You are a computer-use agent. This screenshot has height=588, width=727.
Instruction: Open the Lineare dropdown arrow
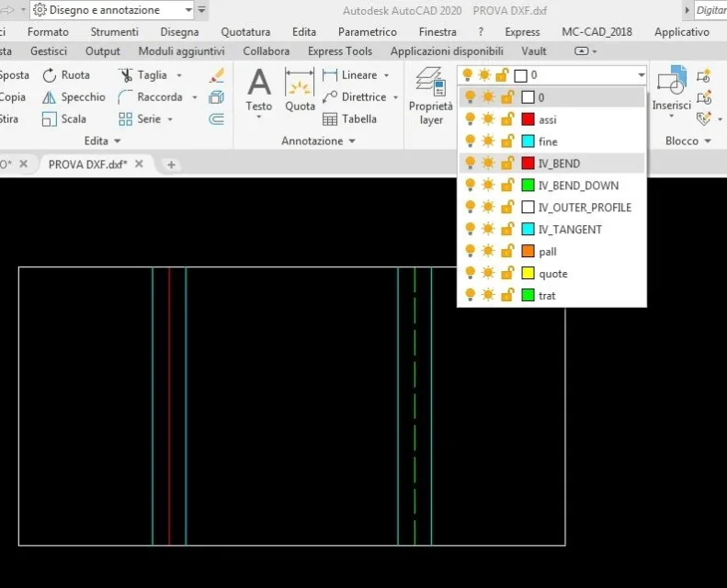tap(386, 75)
